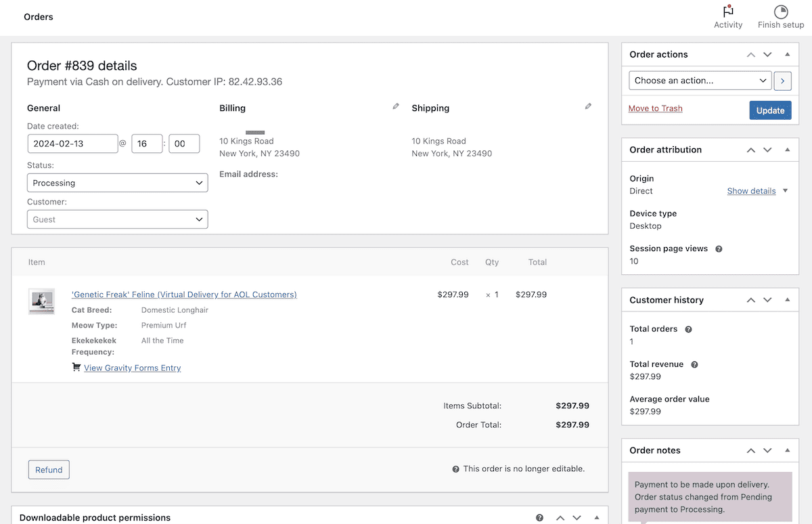The height and width of the screenshot is (524, 812).
Task: Move Customer history panel down
Action: click(x=767, y=300)
